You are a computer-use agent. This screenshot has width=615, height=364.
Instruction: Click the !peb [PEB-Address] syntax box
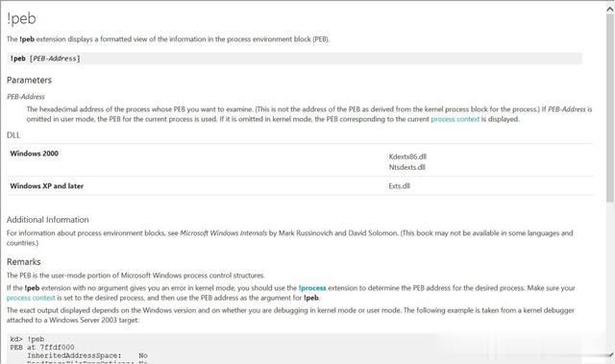pyautogui.click(x=294, y=59)
